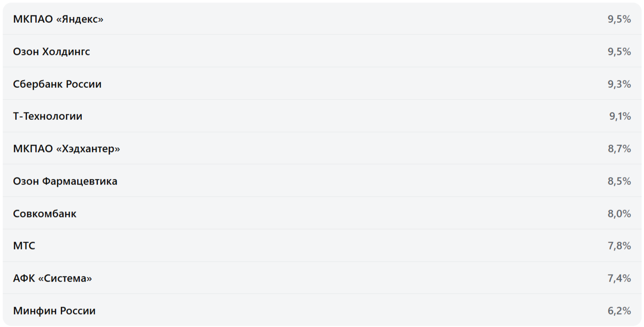644x327 pixels.
Task: Click the Совкомбанк holding name
Action: click(45, 214)
